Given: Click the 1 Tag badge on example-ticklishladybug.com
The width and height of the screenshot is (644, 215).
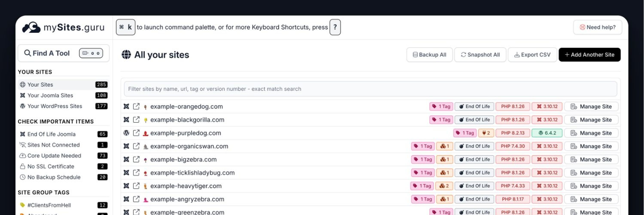Looking at the screenshot, I should [x=423, y=173].
